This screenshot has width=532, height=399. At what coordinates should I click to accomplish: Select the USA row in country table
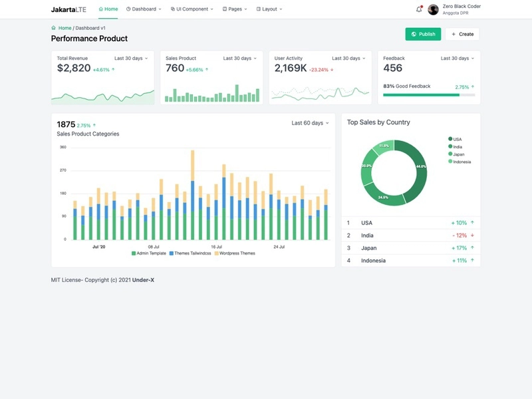[411, 223]
